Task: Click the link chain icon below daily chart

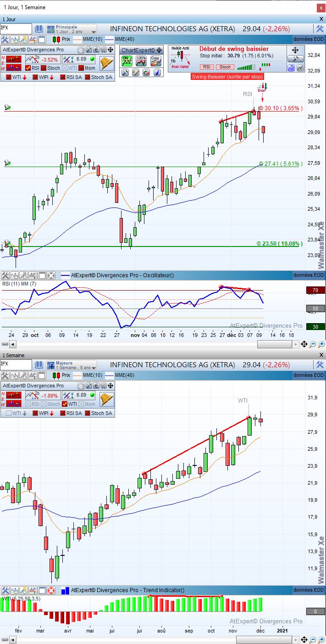Action: 5,344
